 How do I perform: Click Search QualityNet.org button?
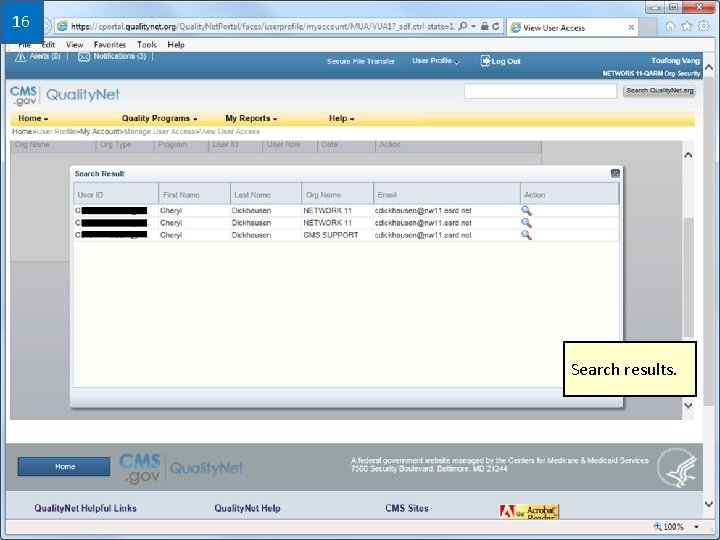tap(660, 91)
